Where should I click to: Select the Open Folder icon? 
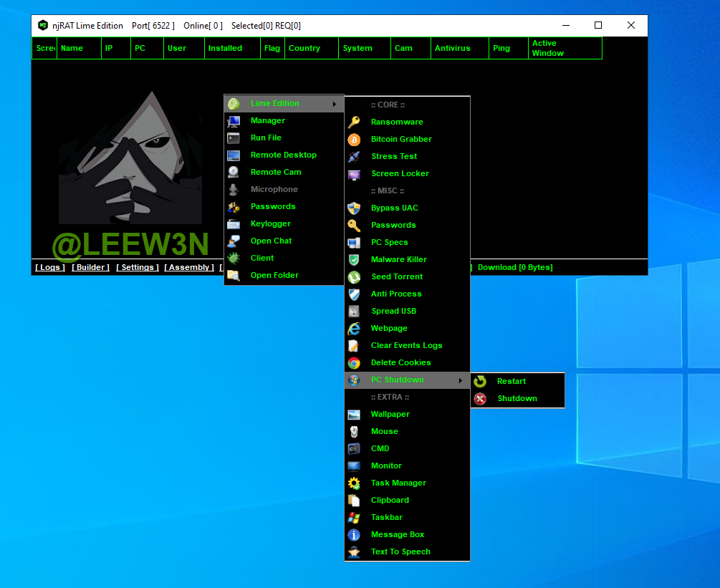234,276
